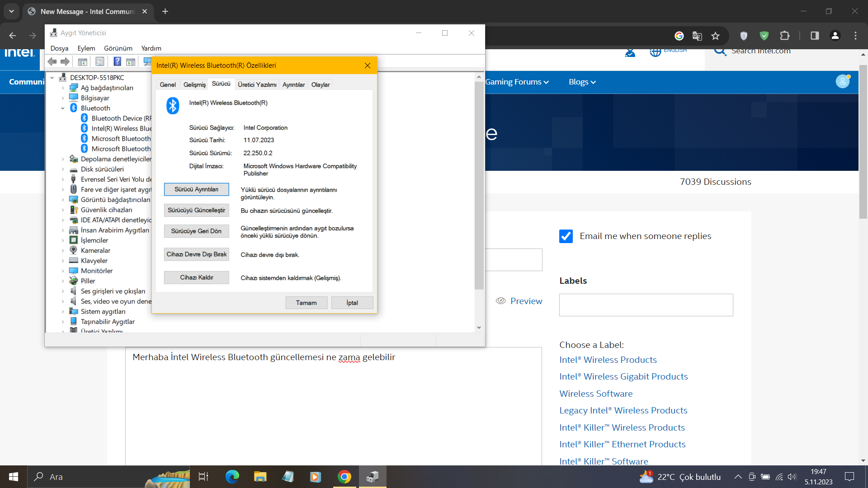
Task: Click the Properties icon in Device Manager toolbar
Action: click(100, 61)
